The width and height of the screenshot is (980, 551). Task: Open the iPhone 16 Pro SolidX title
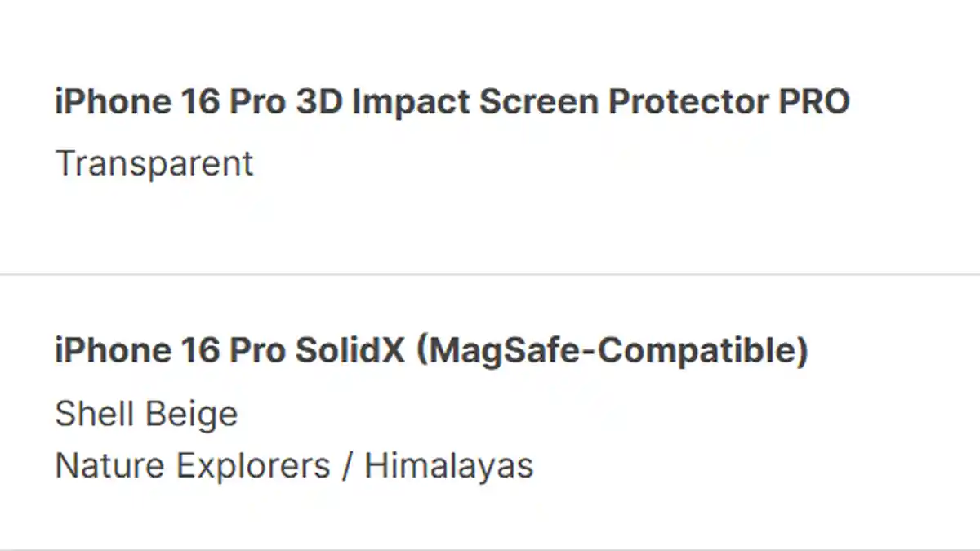[430, 351]
